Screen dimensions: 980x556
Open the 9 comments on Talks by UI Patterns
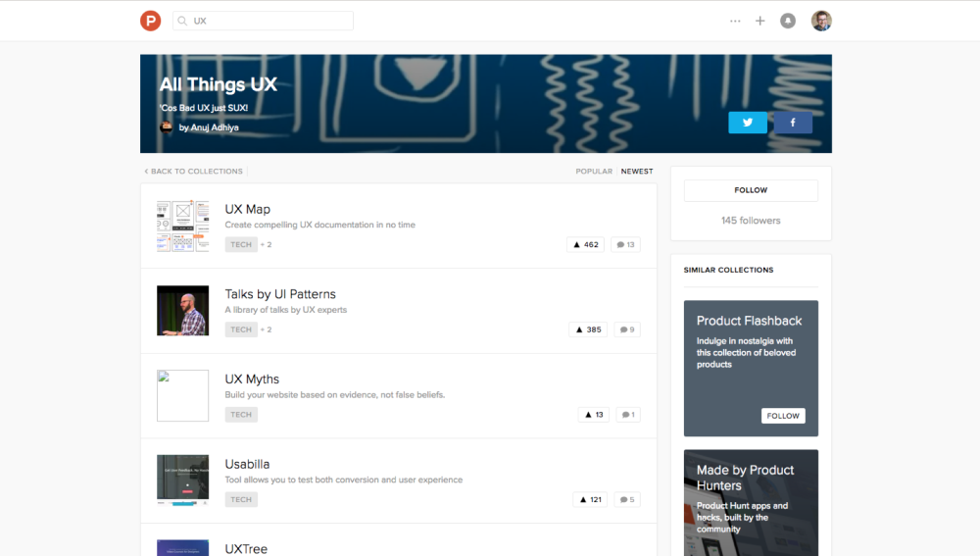[627, 329]
